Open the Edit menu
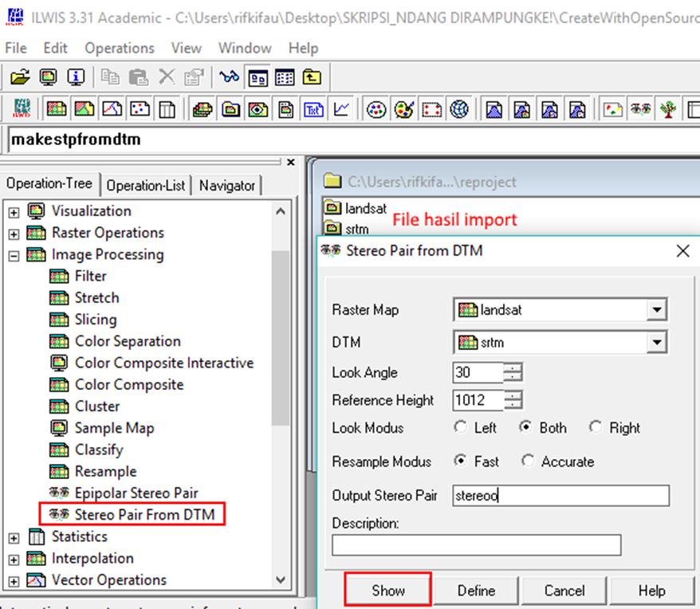Image resolution: width=700 pixels, height=609 pixels. pyautogui.click(x=55, y=48)
